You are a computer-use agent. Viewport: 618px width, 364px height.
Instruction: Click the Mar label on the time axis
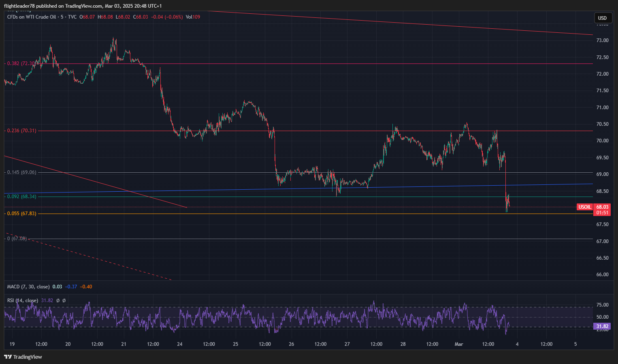[x=459, y=344]
